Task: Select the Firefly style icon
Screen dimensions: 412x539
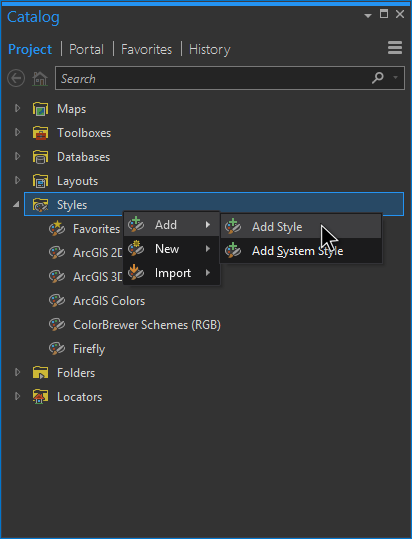Action: 57,349
